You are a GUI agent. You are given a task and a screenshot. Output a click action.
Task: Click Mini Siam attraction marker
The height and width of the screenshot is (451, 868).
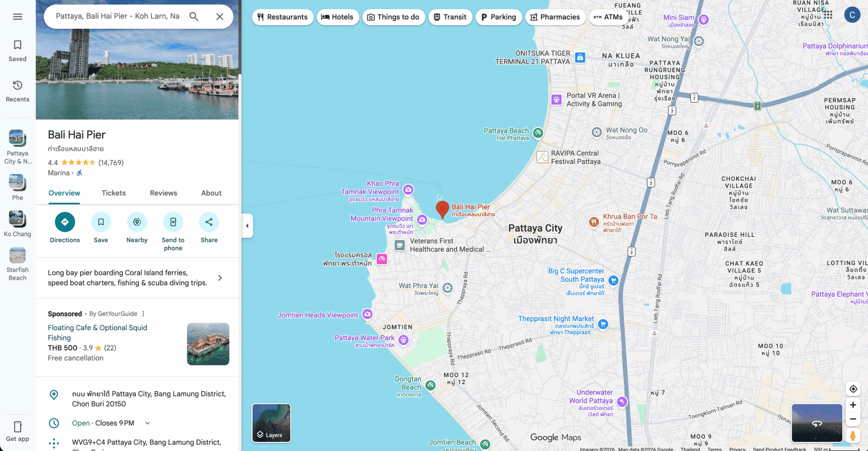pos(703,19)
